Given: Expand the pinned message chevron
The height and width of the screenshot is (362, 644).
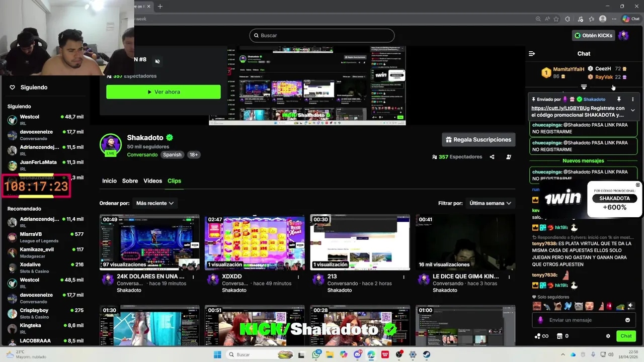Looking at the screenshot, I should point(632,110).
